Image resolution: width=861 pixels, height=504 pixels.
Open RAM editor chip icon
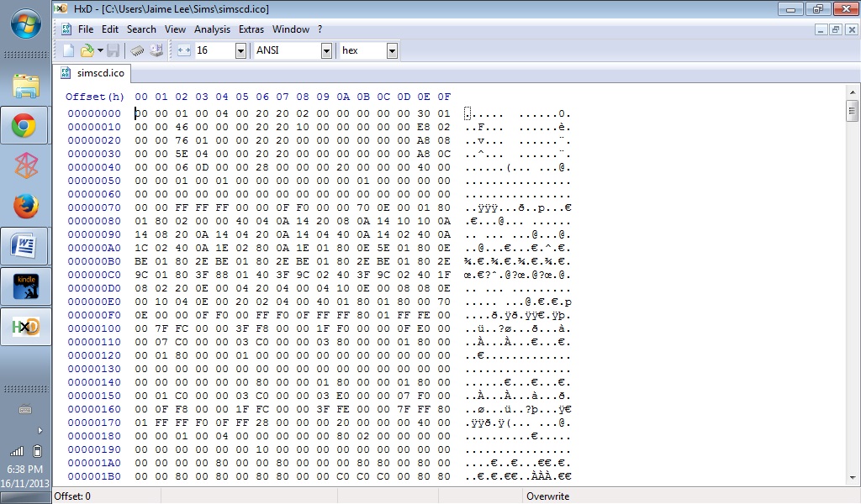137,50
